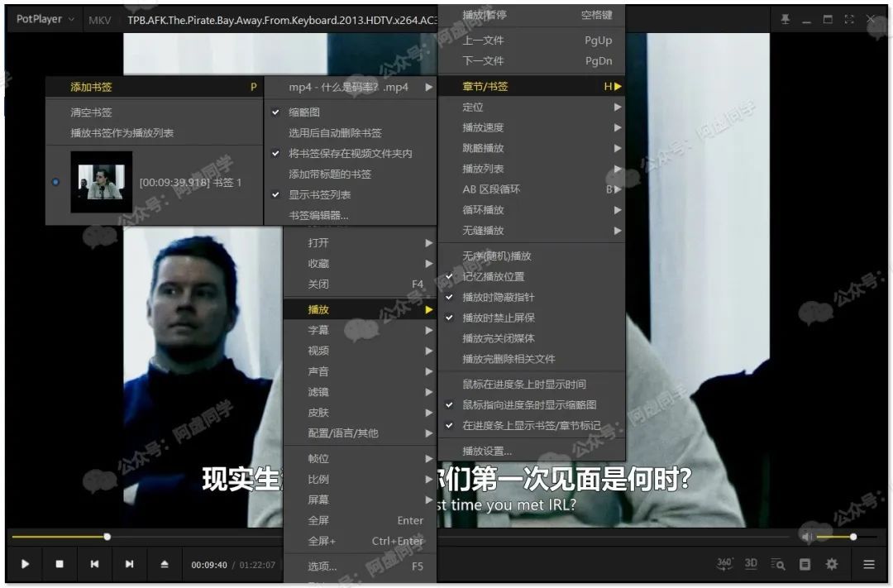The image size is (893, 588).
Task: Select 播放书签作为播放列表 entry
Action: click(x=155, y=133)
